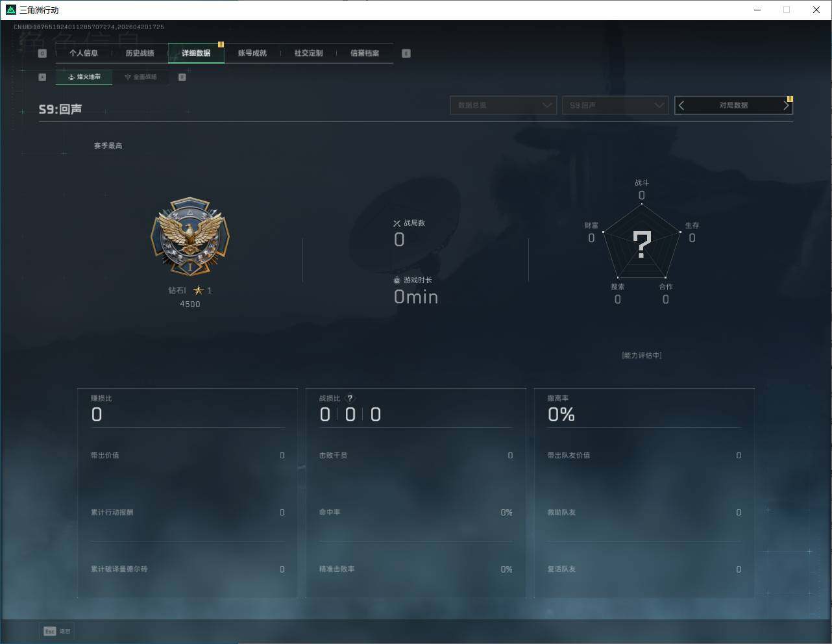Screen dimensions: 832x644
Task: Click the 精准击败率 row
Action: coord(416,569)
